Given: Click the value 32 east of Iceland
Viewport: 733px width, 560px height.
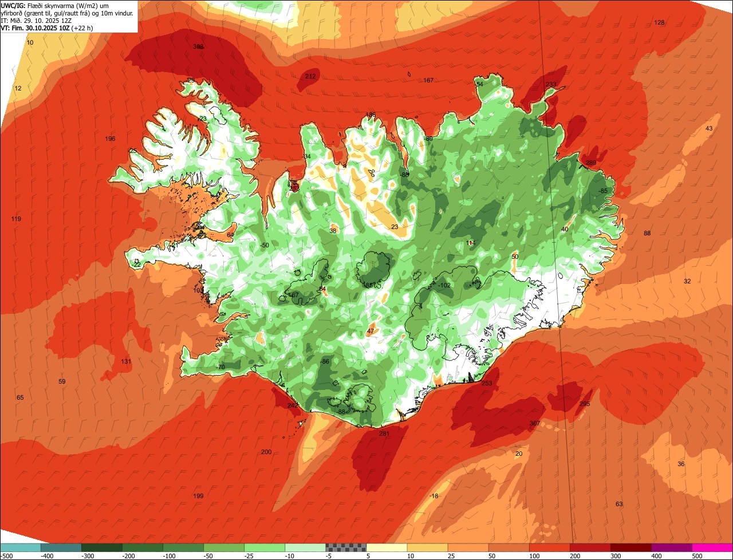Looking at the screenshot, I should (687, 282).
